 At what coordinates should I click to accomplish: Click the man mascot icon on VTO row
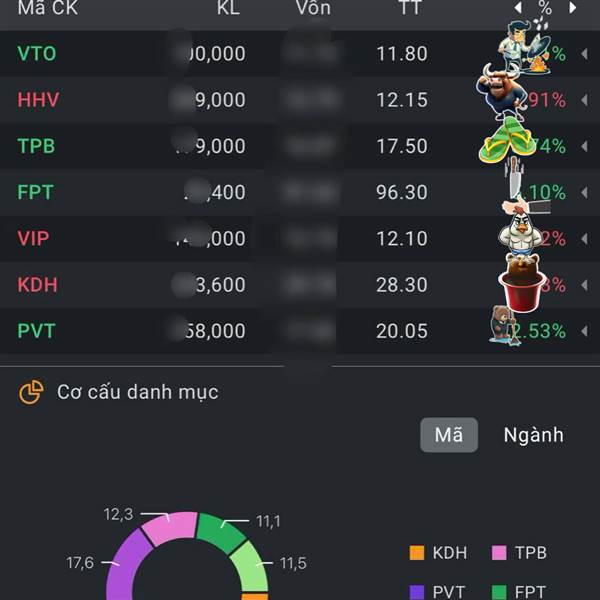point(522,47)
